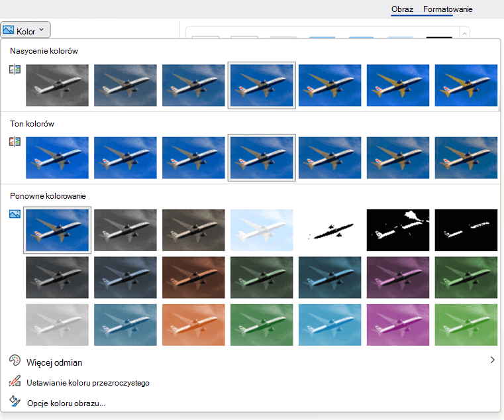Viewport: 504px width, 420px height.
Task: Choose the light steel blue recolor thumbnail
Action: pyautogui.click(x=125, y=325)
